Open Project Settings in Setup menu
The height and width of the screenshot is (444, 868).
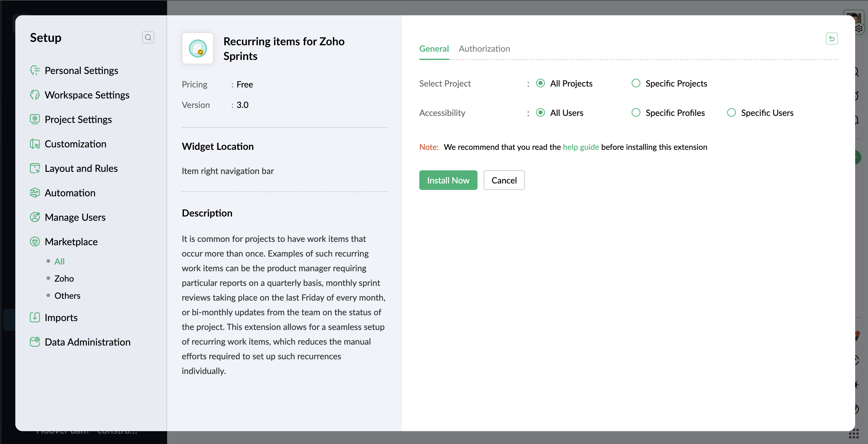click(78, 119)
